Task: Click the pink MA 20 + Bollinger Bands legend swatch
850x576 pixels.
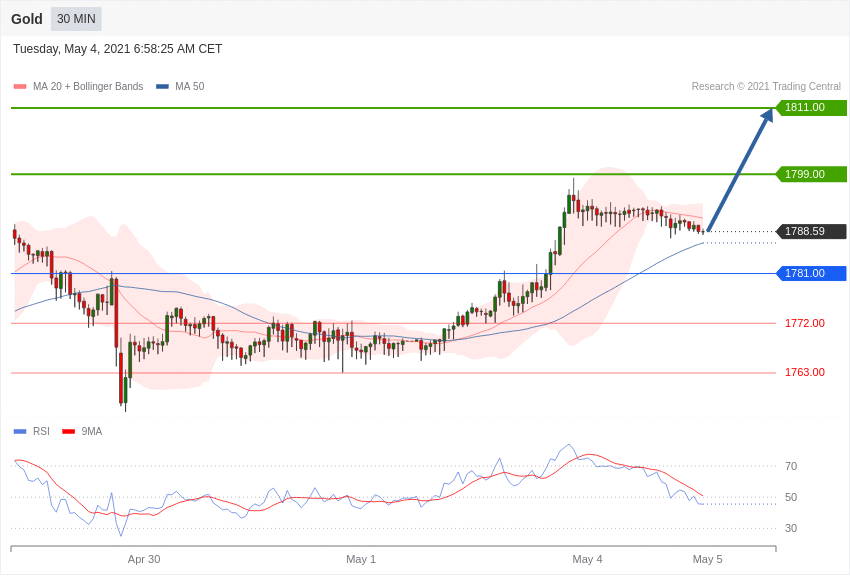Action: [x=20, y=87]
